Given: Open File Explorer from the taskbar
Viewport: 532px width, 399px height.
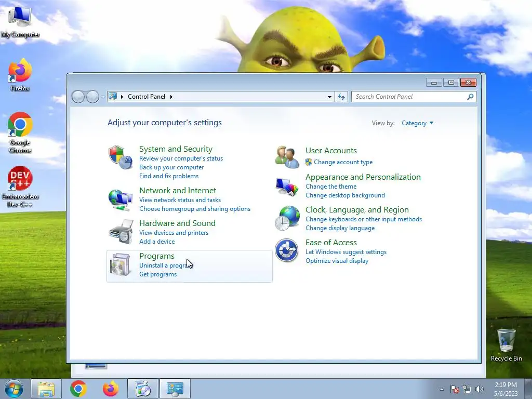Looking at the screenshot, I should tap(46, 389).
